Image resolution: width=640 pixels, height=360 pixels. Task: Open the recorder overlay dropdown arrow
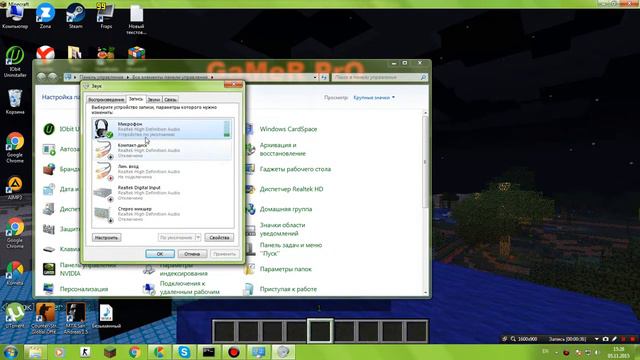click(x=597, y=339)
